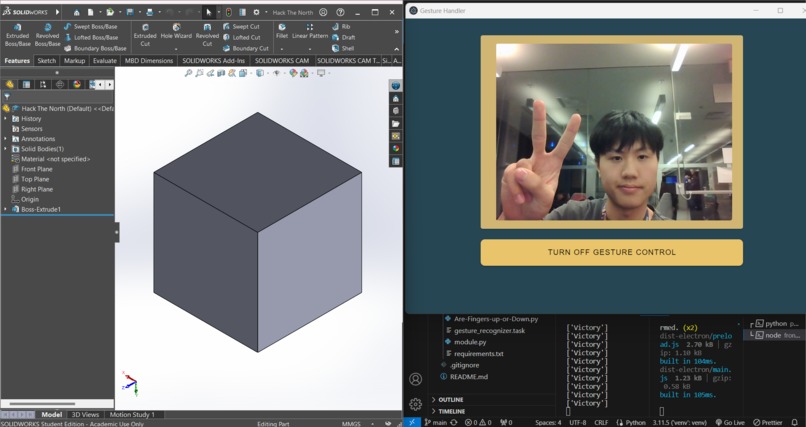
Task: Turn off gesture control
Action: [612, 252]
